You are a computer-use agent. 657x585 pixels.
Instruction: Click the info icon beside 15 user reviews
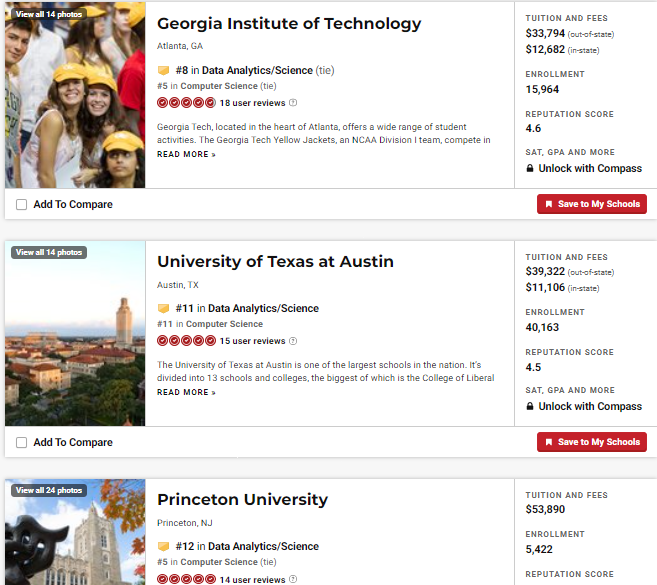(x=293, y=341)
